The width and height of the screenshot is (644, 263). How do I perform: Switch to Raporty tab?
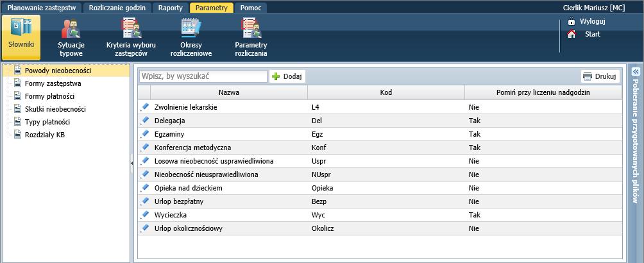171,8
